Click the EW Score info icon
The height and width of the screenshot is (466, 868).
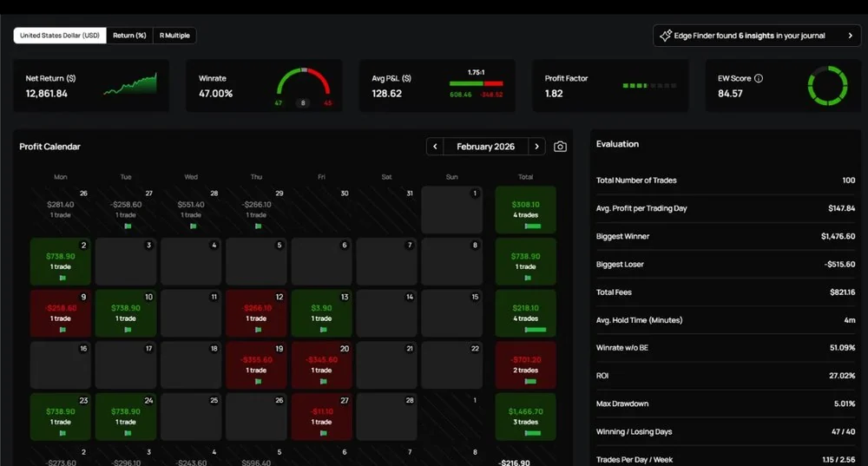click(x=759, y=79)
